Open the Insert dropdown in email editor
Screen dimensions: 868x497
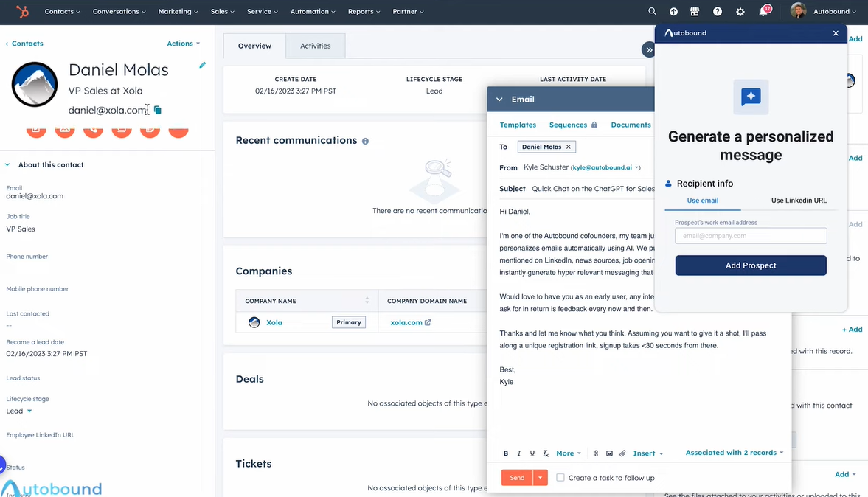coord(647,453)
